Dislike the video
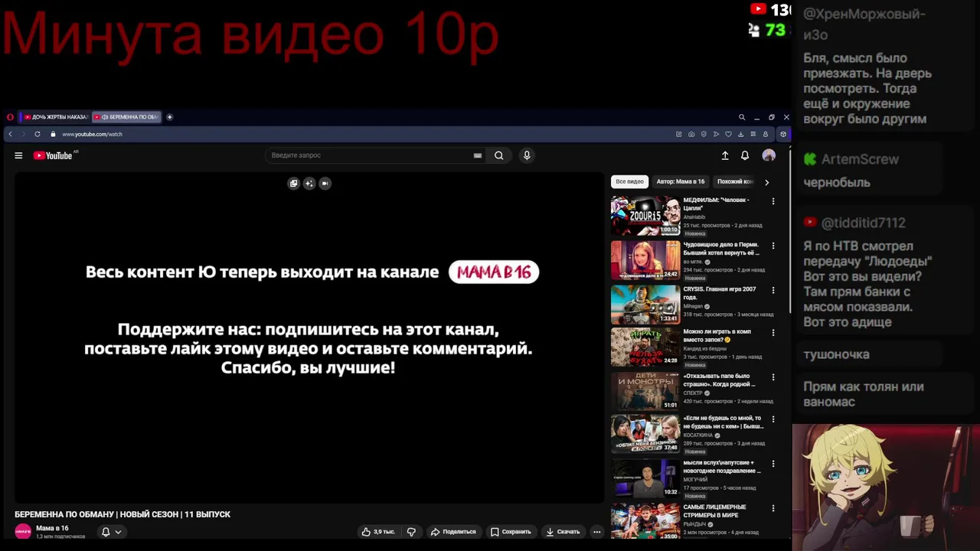Viewport: 980px width, 551px height. click(411, 532)
